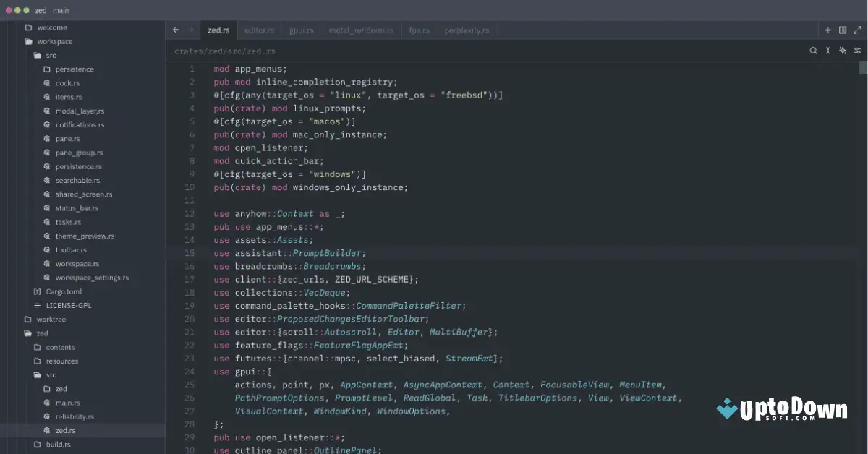
Task: Open buffer search with the magnifier icon
Action: (x=813, y=51)
